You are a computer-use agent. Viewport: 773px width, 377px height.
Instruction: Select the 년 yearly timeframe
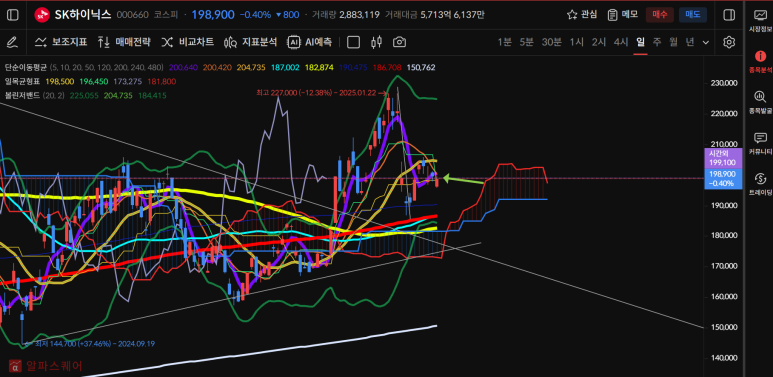point(690,42)
